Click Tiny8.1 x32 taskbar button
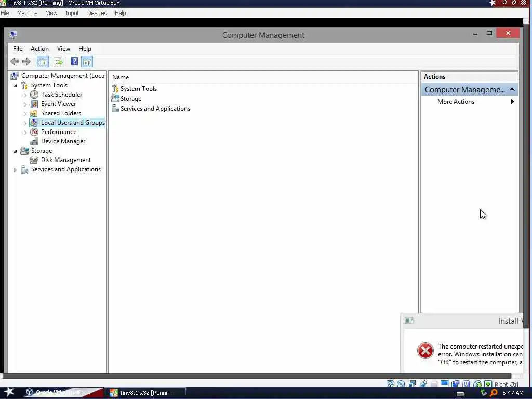 click(144, 393)
